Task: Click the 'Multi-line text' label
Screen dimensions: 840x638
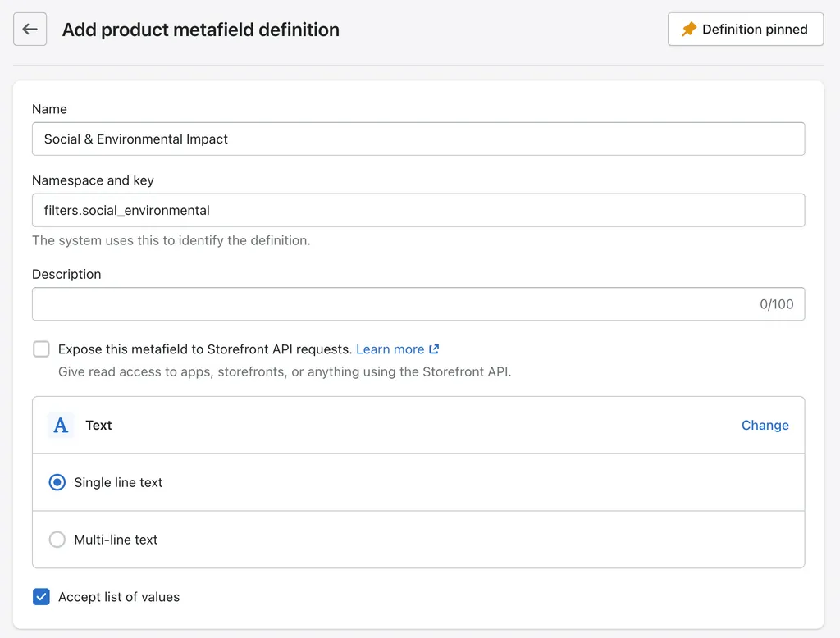Action: coord(116,540)
